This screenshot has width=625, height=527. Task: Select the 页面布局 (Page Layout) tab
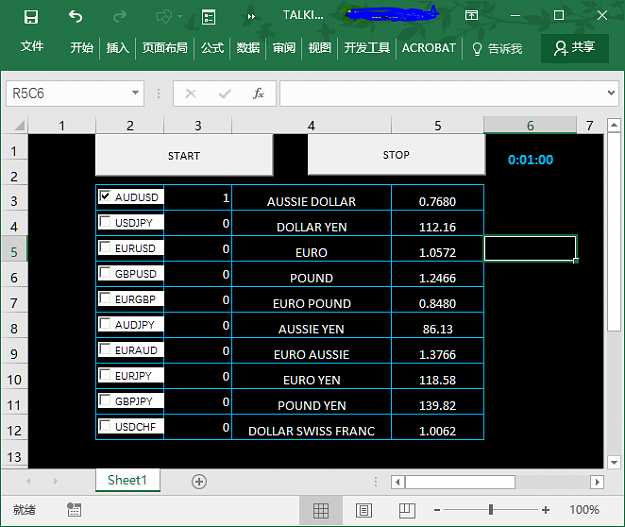(x=165, y=48)
